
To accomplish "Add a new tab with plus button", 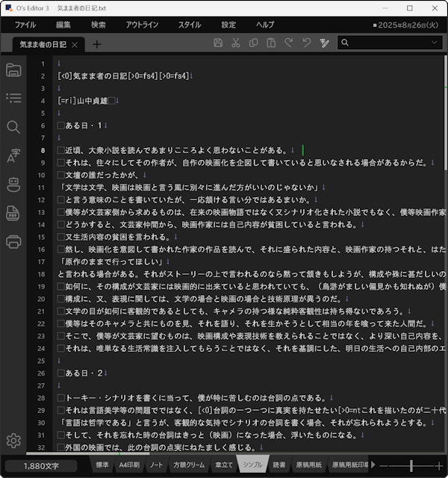I will [96, 44].
